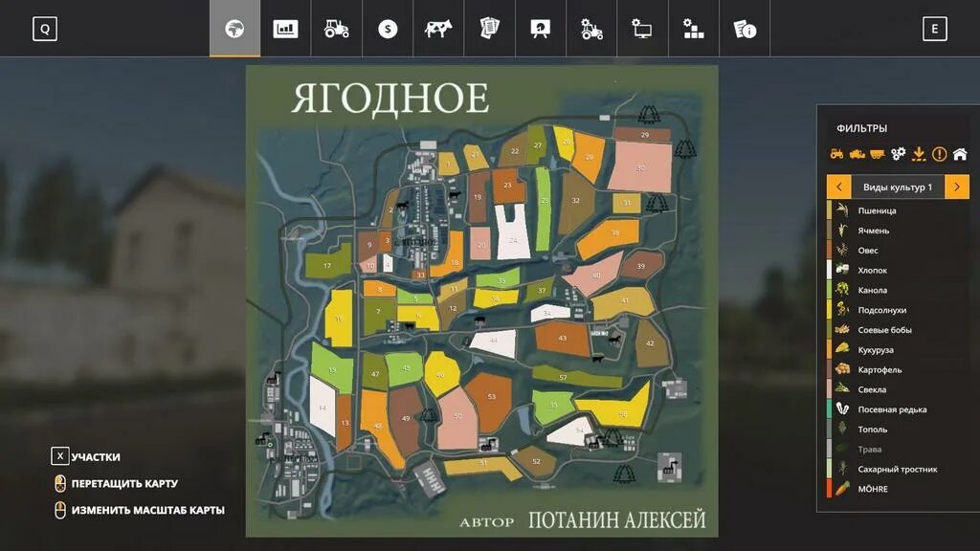
Task: Toggle Кукуруза crop visibility
Action: point(898,350)
